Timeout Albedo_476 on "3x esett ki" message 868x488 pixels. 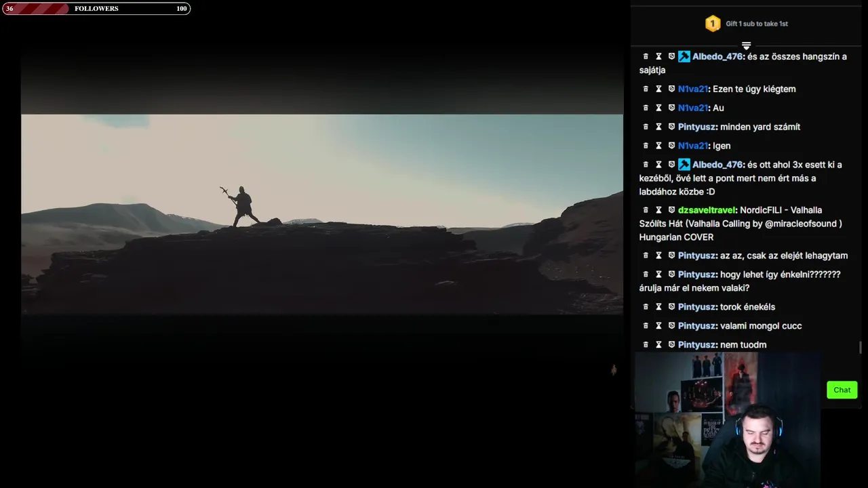click(x=658, y=165)
